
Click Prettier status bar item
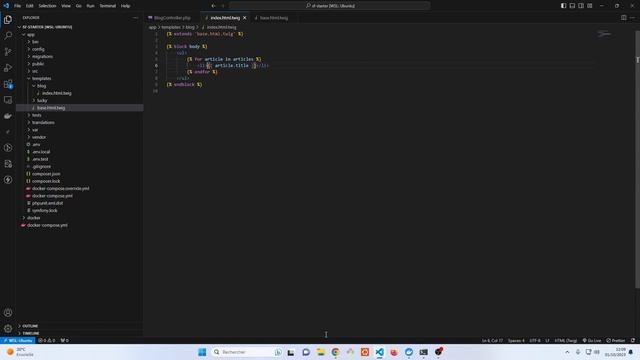coord(616,340)
